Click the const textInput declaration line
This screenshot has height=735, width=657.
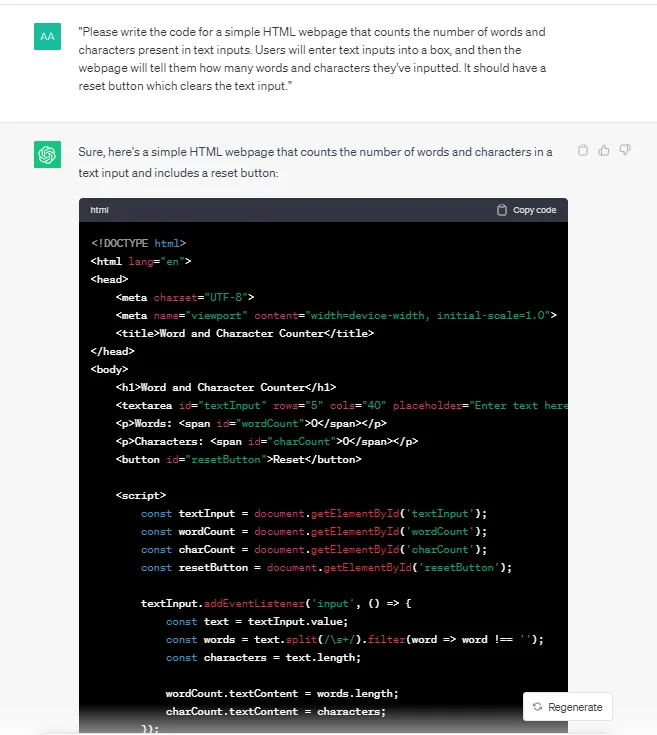coord(314,513)
